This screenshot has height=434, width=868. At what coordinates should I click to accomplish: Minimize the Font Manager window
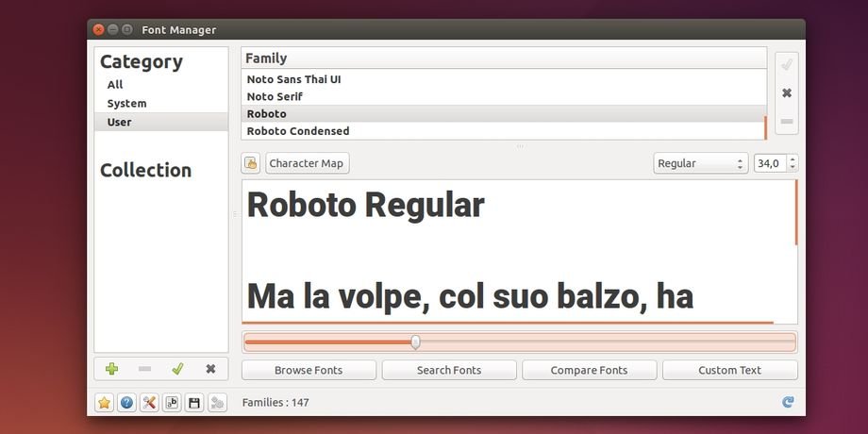113,30
